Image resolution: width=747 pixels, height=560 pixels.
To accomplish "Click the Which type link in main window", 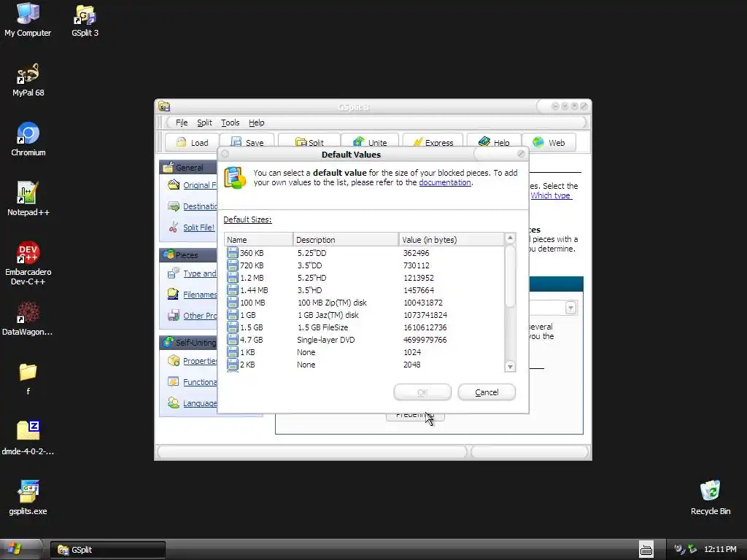I will (551, 195).
